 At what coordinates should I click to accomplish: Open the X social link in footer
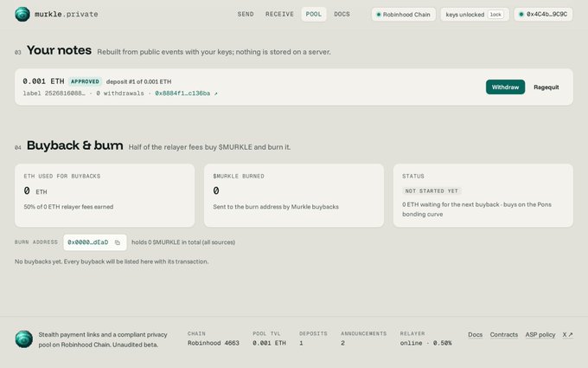point(567,334)
